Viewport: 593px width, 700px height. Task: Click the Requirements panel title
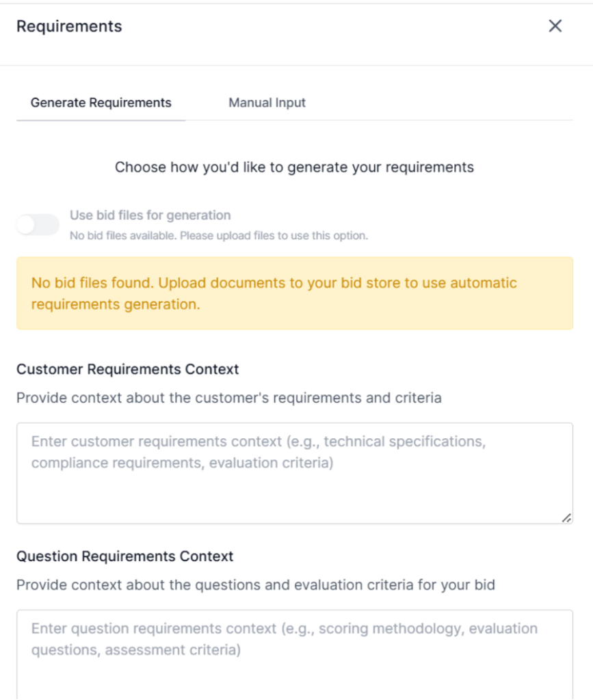click(x=69, y=27)
